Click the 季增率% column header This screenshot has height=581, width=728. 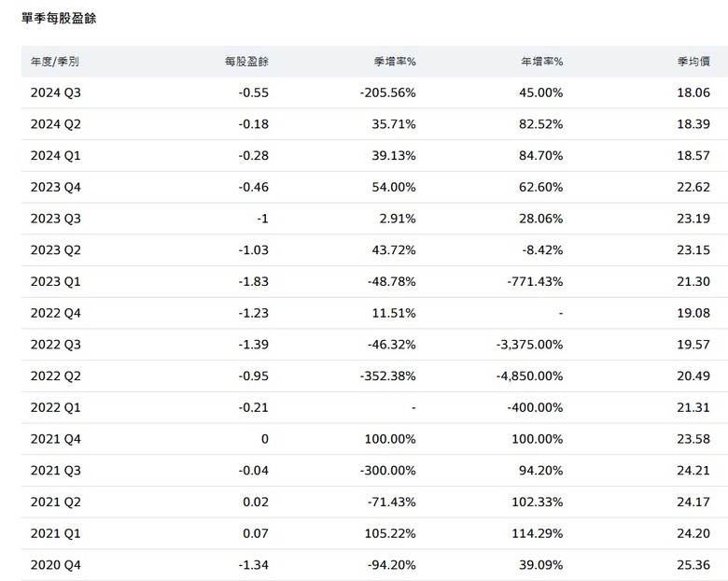(395, 62)
